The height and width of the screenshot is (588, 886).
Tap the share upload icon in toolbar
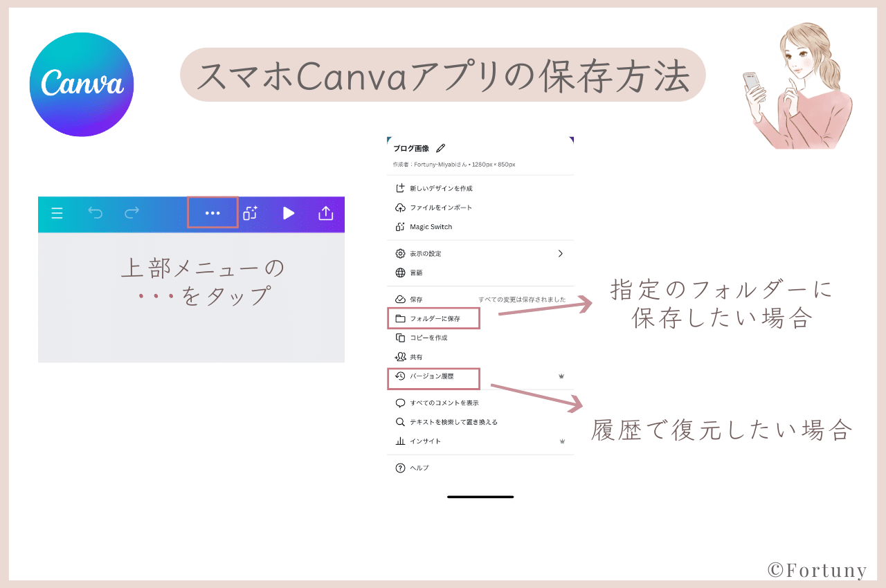[x=325, y=213]
